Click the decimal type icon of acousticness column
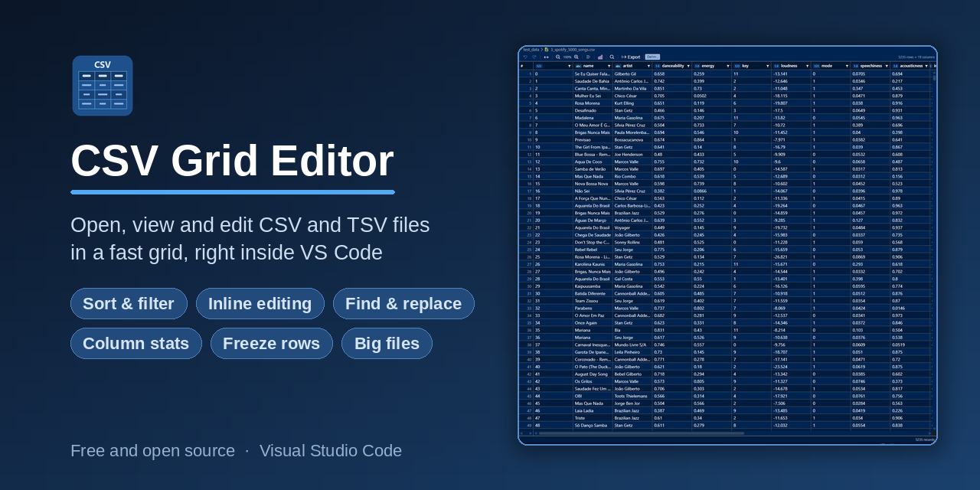The height and width of the screenshot is (490, 980). click(895, 66)
